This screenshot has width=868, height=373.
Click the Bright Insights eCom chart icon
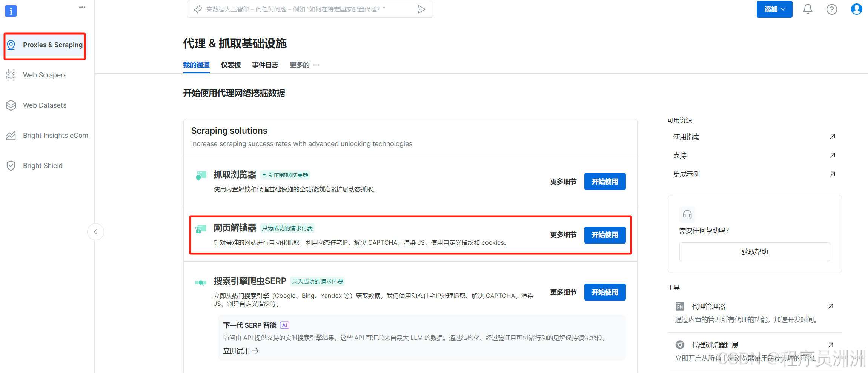pos(11,135)
